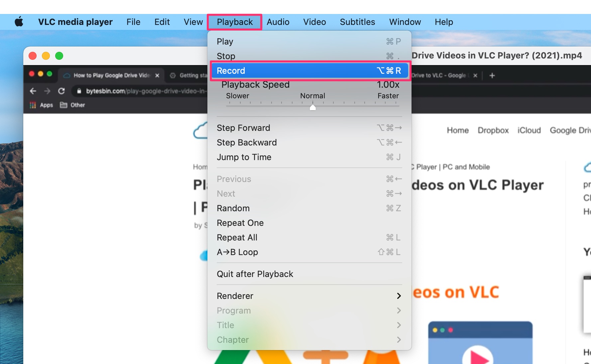This screenshot has height=364, width=591.
Task: Open the File menu
Action: coord(133,22)
